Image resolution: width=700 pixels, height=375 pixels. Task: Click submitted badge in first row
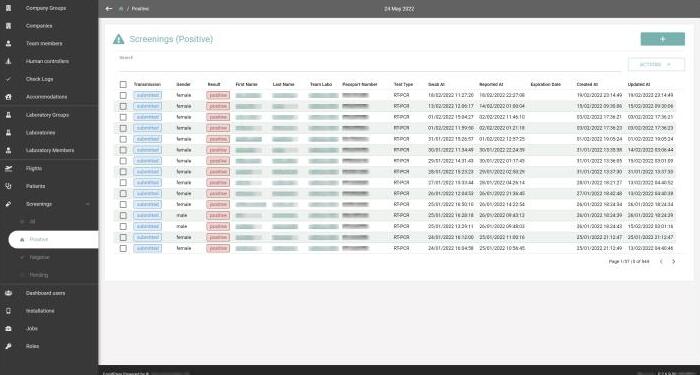pos(147,95)
